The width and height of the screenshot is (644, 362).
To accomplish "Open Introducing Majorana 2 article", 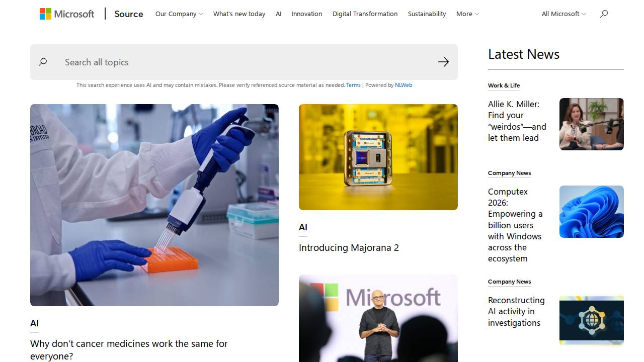I will (349, 247).
